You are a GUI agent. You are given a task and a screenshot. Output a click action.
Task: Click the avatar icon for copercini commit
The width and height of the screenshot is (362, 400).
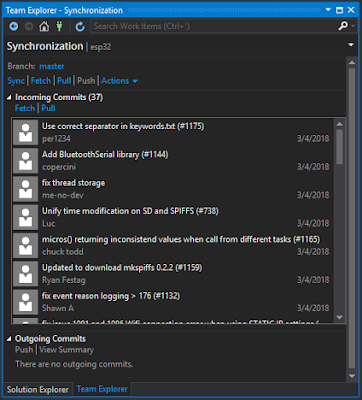pyautogui.click(x=26, y=161)
